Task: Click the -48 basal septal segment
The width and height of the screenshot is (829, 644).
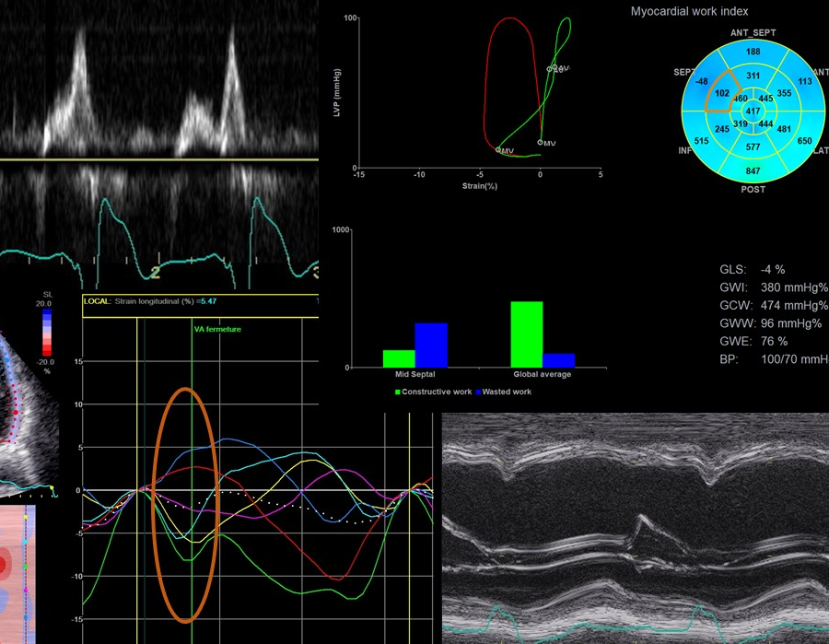Action: point(702,81)
